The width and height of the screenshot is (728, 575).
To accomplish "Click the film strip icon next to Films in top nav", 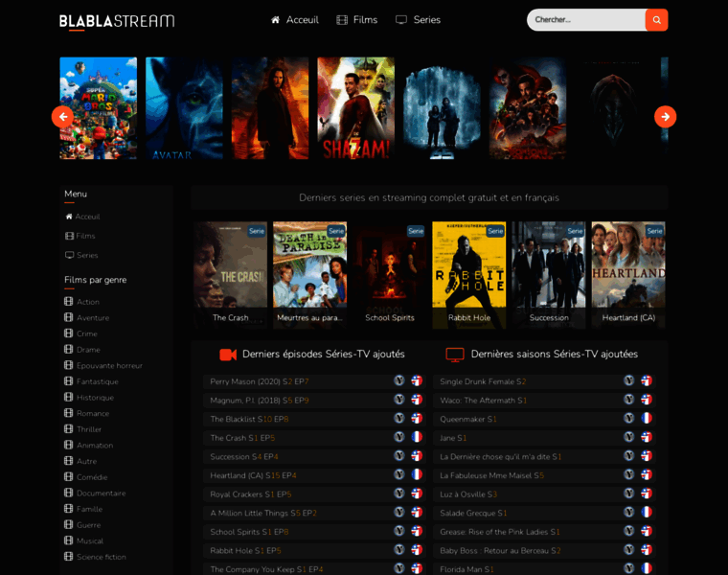I will pos(342,20).
